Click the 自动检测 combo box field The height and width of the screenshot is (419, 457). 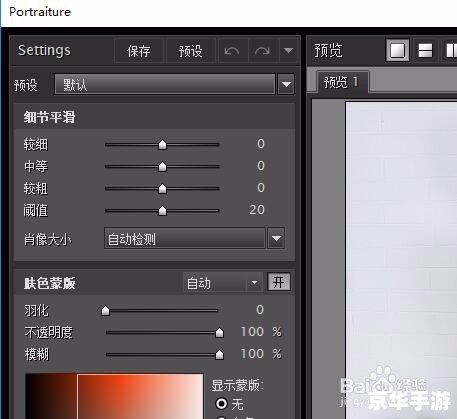[185, 238]
